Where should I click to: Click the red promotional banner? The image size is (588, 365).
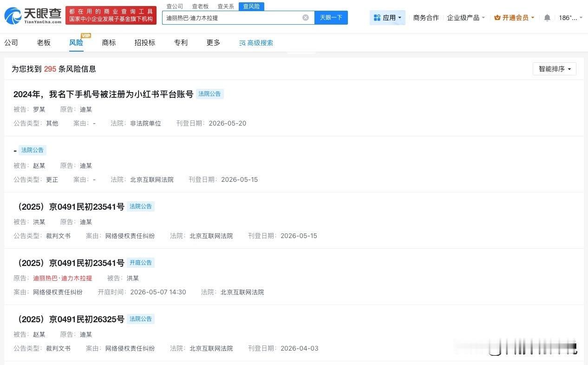pyautogui.click(x=111, y=15)
